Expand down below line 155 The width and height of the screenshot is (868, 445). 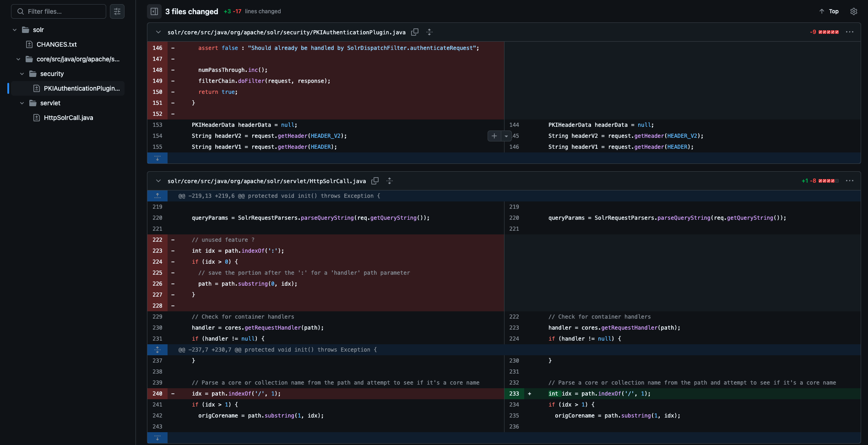coord(157,158)
